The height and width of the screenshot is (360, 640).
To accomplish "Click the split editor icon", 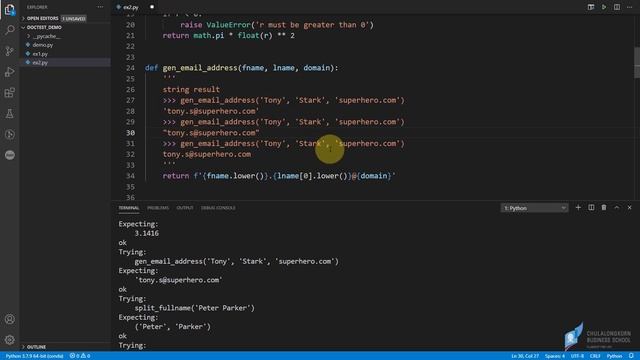I will click(x=617, y=7).
